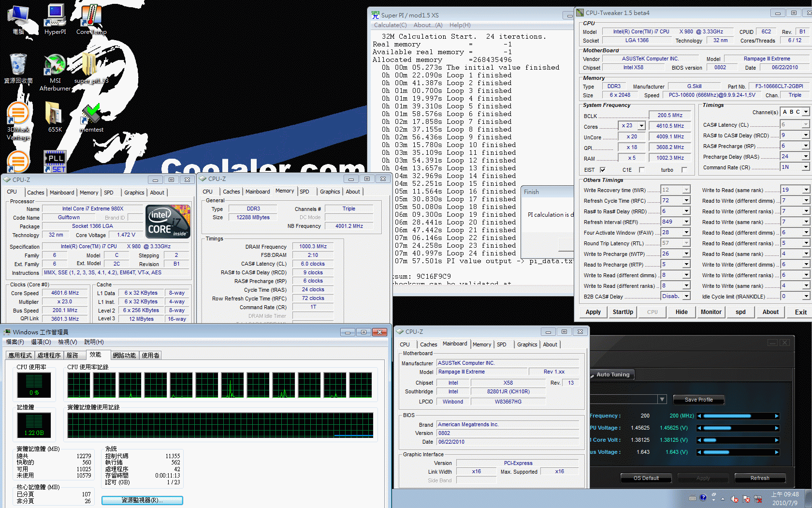Screen dimensions: 812x508
Task: Click the blue help question mark tray icon
Action: coord(703,497)
